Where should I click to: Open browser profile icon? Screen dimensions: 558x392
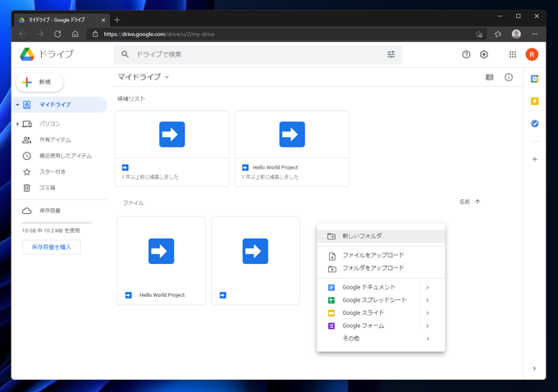(516, 34)
